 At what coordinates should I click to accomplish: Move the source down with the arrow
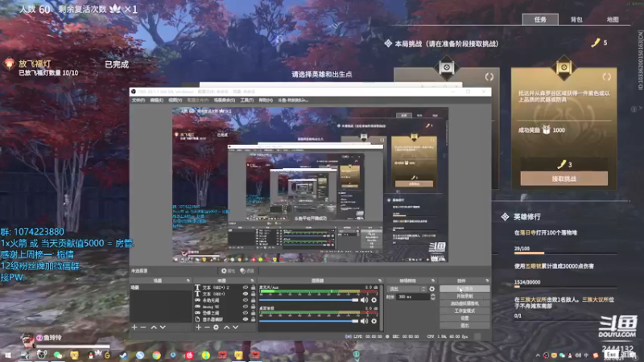coord(235,327)
